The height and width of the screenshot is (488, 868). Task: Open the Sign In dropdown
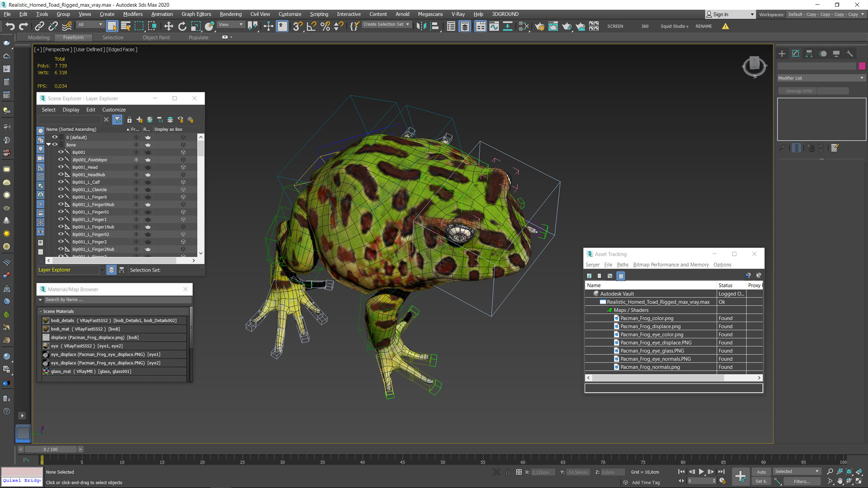pyautogui.click(x=730, y=14)
